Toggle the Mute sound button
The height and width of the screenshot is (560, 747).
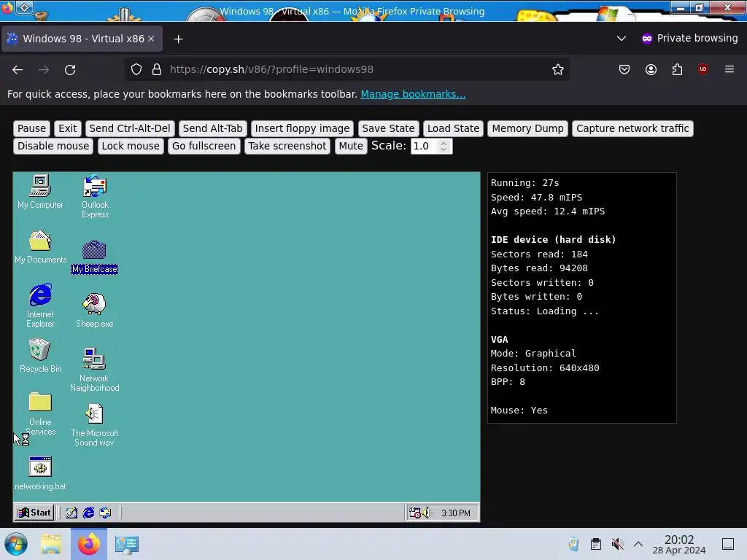(351, 146)
